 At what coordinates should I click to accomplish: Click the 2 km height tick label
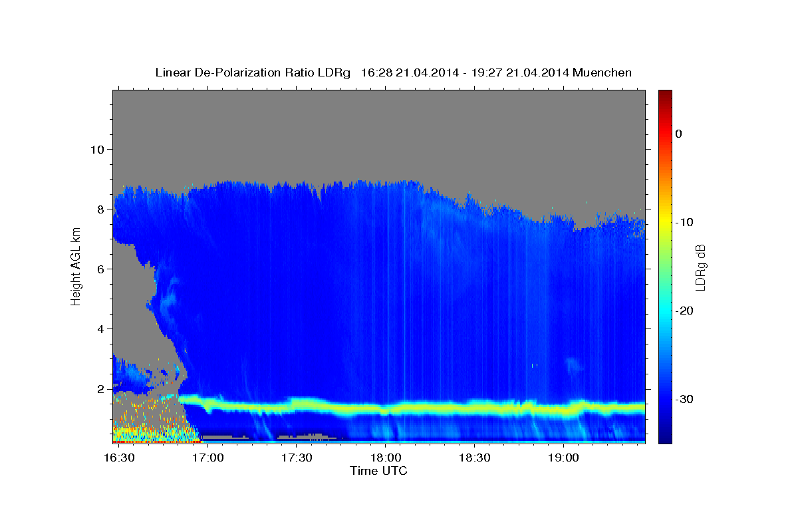[98, 388]
